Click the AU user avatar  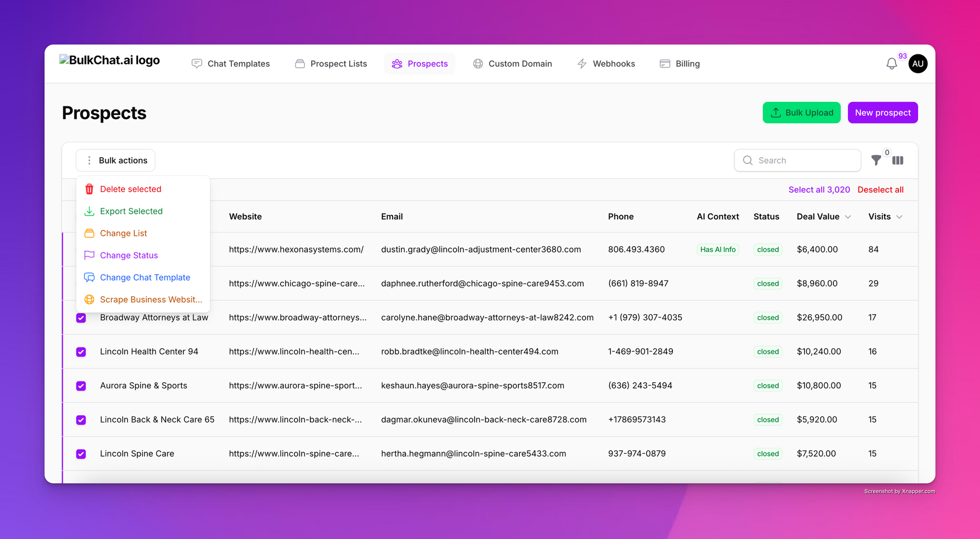(918, 64)
